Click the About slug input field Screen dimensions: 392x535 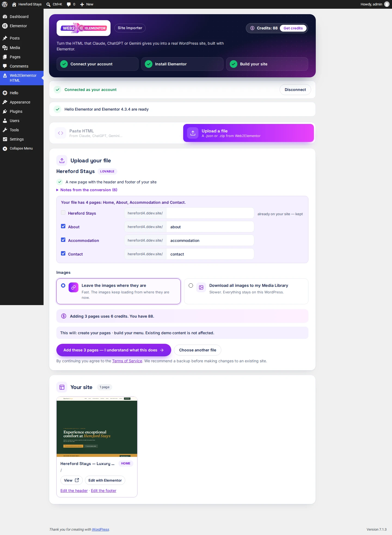point(210,227)
